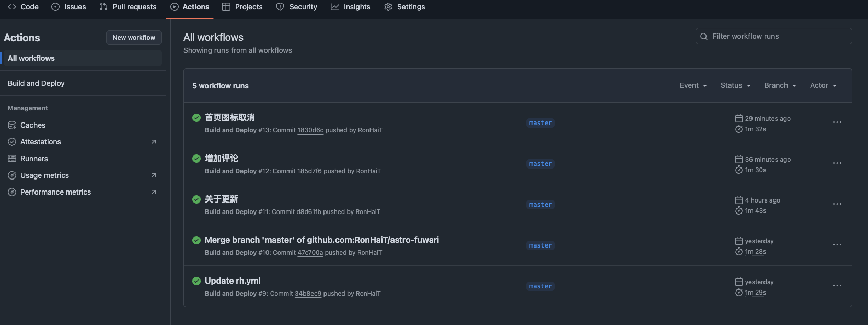This screenshot has width=868, height=325.
Task: Open workflow run 首页图标取消
Action: point(229,117)
